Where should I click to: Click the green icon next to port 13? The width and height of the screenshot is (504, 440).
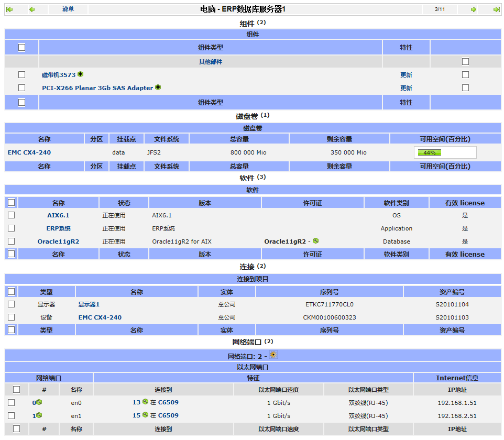(x=145, y=402)
